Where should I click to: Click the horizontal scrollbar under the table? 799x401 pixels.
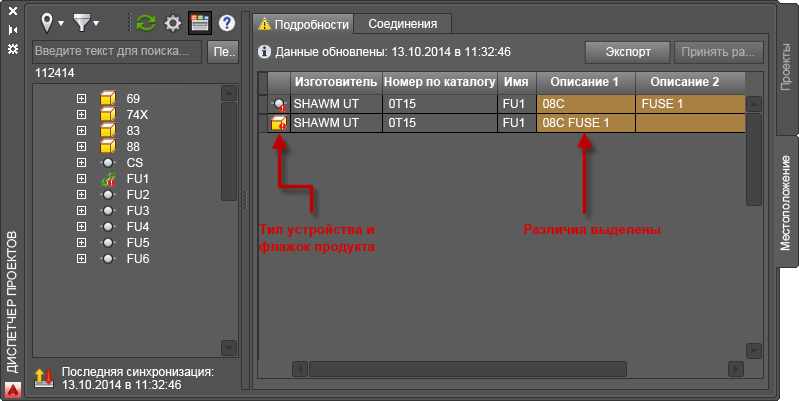517,368
